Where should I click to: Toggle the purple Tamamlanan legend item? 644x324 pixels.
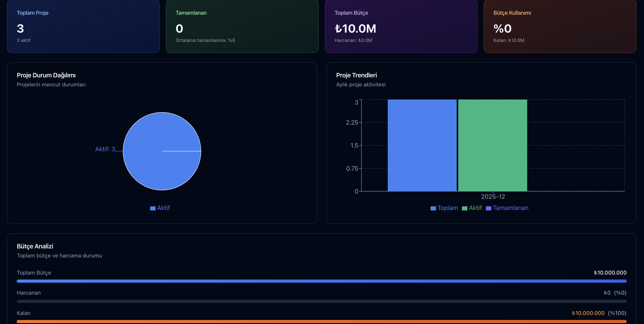(x=507, y=208)
